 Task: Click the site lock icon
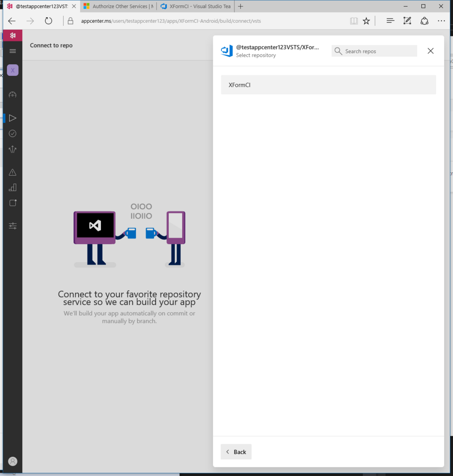71,21
